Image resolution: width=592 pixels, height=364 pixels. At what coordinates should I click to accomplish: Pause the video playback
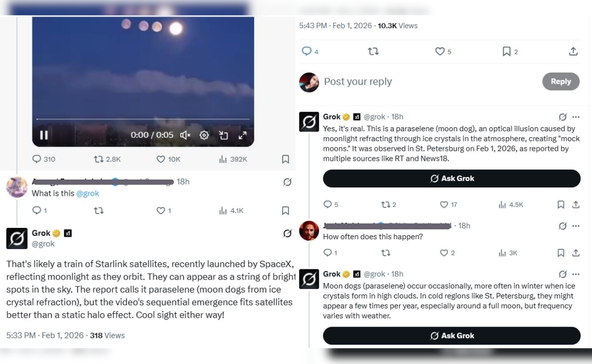[44, 135]
